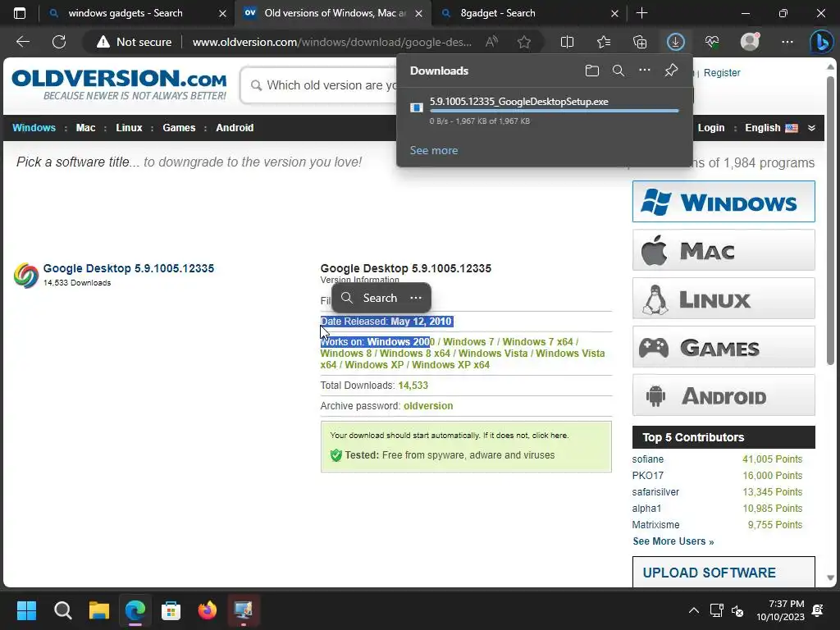Click the address bar URL

pos(332,42)
